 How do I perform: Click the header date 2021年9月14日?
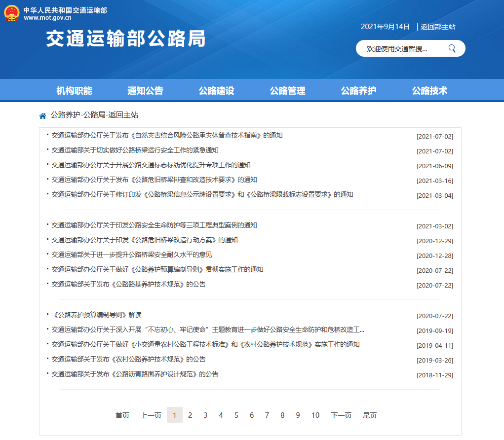coord(386,27)
